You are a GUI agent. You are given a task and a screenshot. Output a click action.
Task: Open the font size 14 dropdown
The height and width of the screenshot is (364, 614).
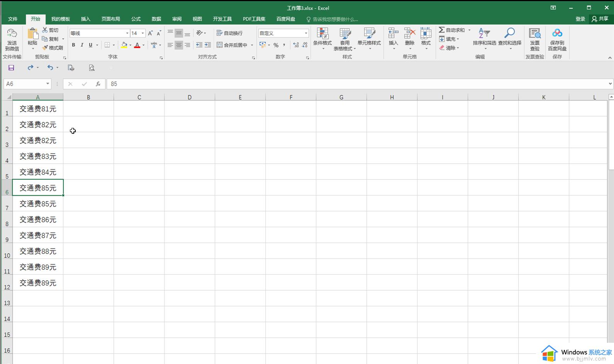click(x=142, y=33)
